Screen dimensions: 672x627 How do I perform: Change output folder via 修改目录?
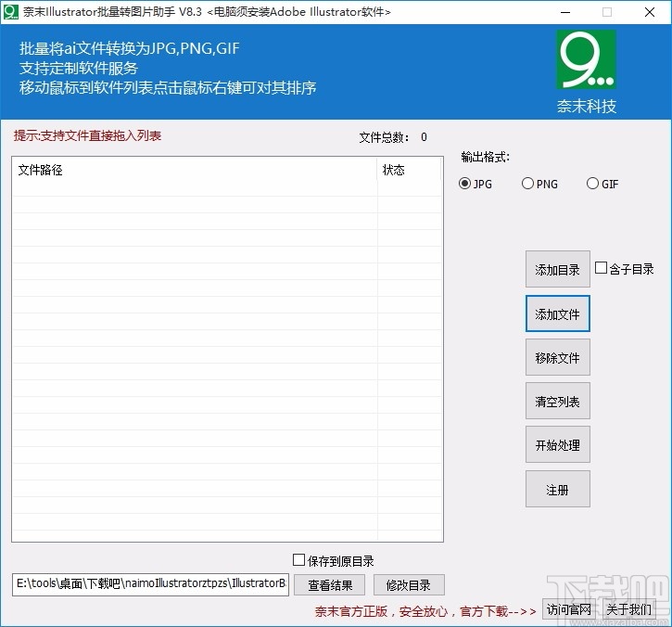point(409,585)
